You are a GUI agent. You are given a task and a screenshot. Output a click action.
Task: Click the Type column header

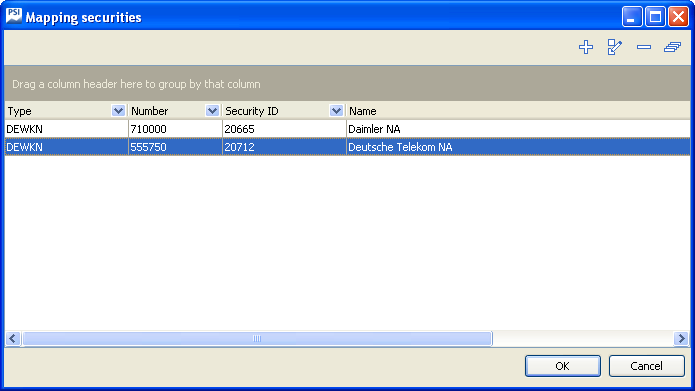pyautogui.click(x=66, y=111)
